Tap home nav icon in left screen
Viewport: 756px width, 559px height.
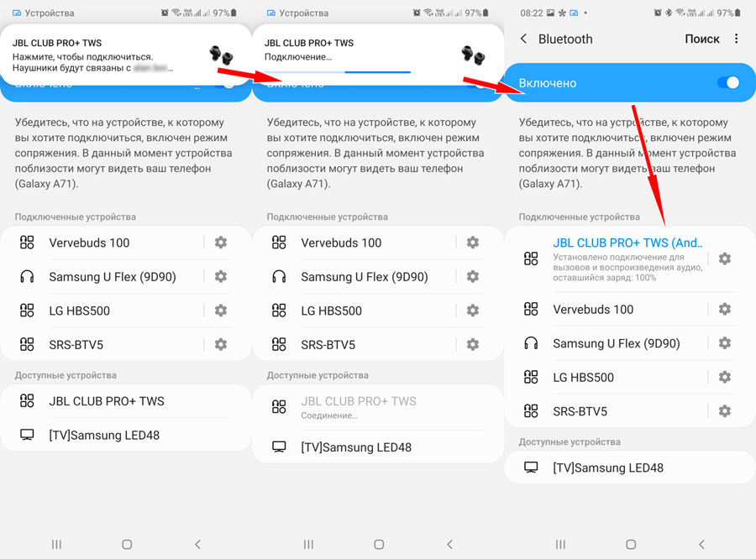pyautogui.click(x=127, y=545)
